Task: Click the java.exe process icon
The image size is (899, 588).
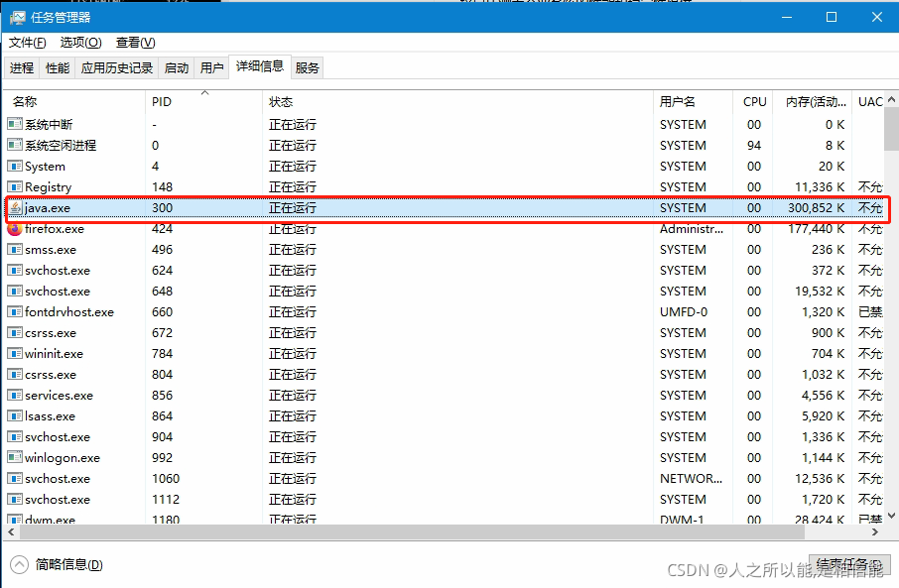Action: point(15,208)
